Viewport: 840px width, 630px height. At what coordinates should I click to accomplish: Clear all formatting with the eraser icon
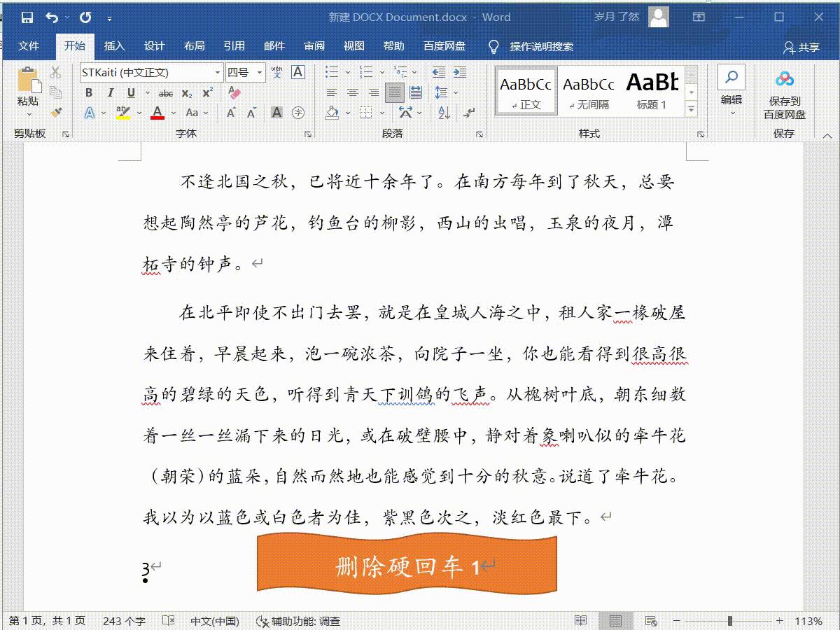pos(234,92)
